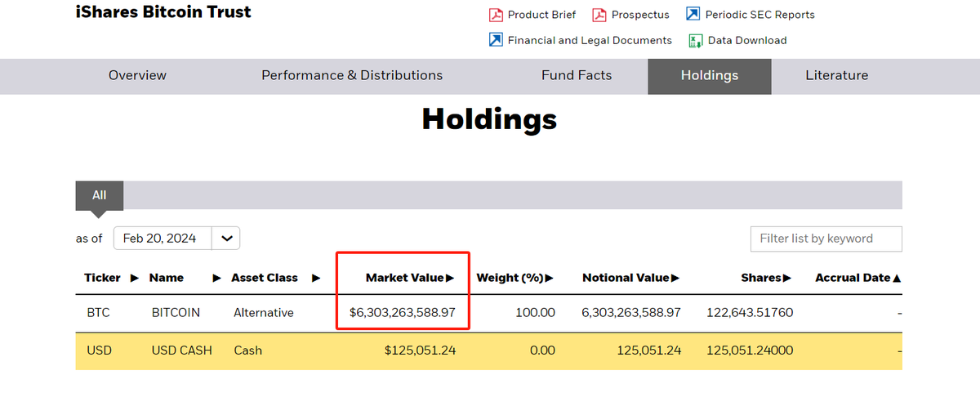Click the Prospectus PDF icon
The width and height of the screenshot is (980, 393).
click(x=599, y=15)
